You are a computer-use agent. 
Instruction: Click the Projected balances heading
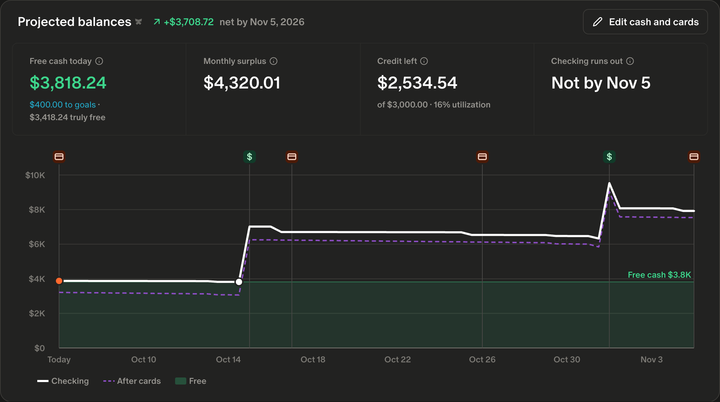click(x=74, y=22)
